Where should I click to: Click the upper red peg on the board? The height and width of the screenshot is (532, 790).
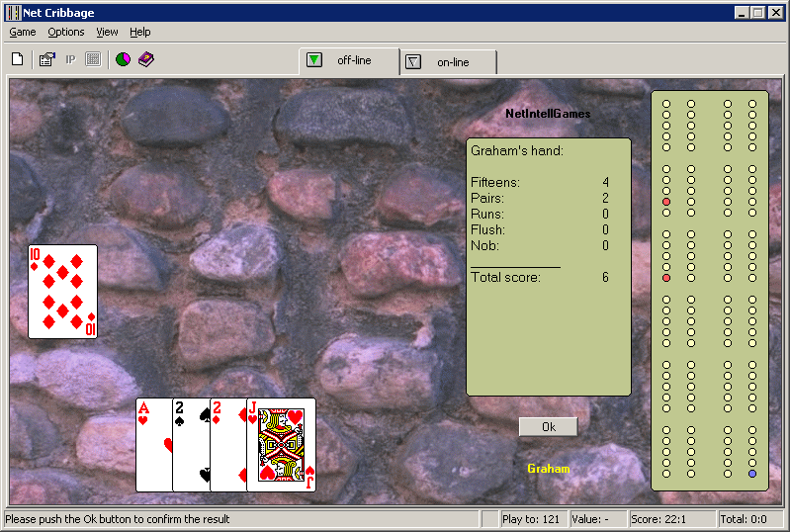point(666,202)
